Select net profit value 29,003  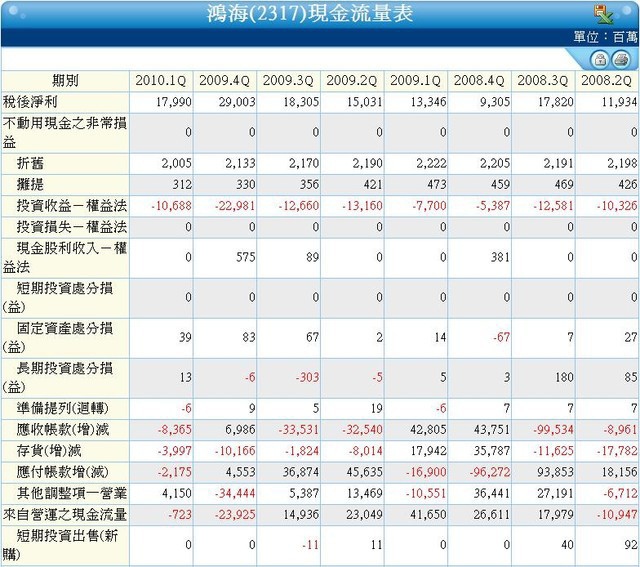[237, 102]
